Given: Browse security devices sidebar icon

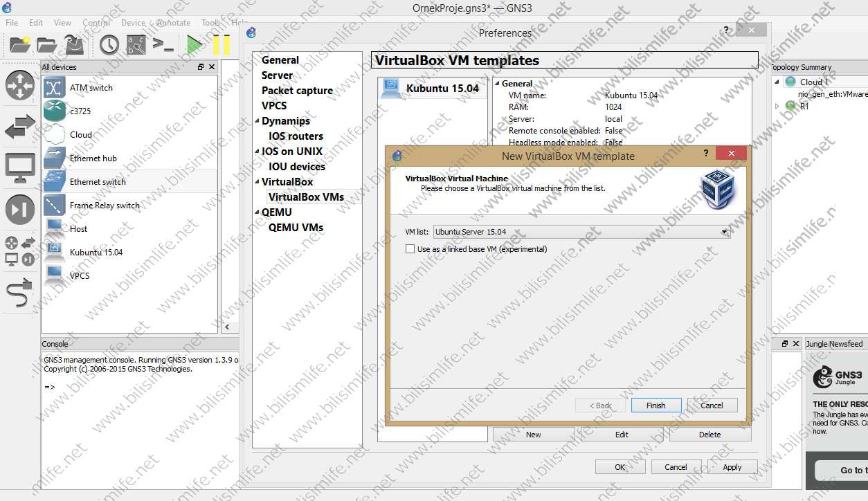Looking at the screenshot, I should tap(20, 210).
